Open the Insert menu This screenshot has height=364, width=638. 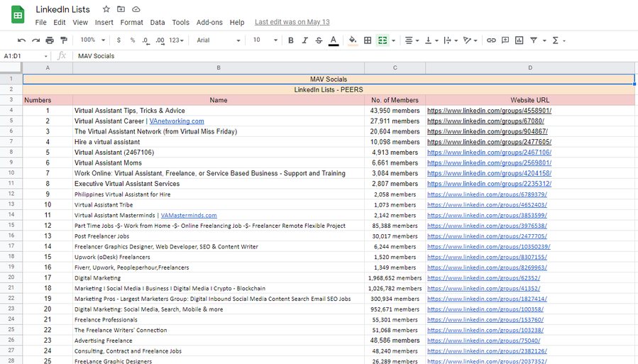(104, 23)
